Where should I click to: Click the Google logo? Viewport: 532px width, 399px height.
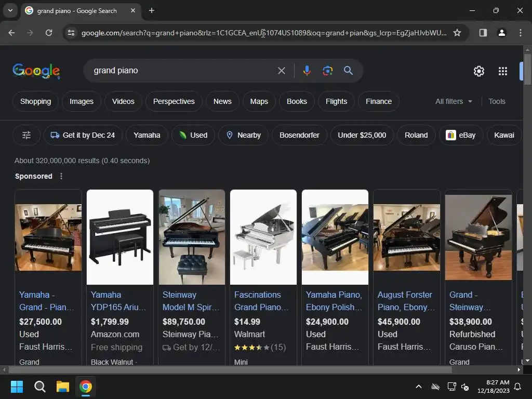pyautogui.click(x=36, y=71)
